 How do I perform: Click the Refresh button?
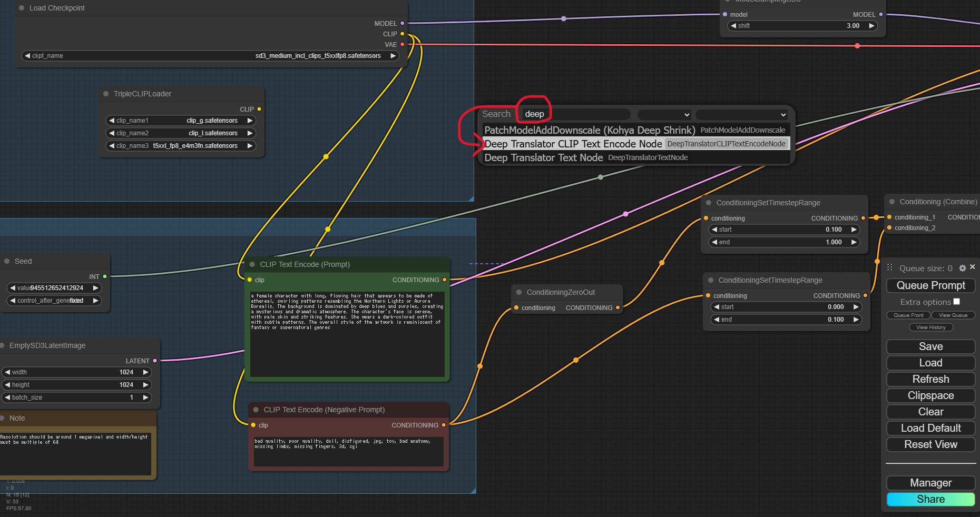[931, 379]
